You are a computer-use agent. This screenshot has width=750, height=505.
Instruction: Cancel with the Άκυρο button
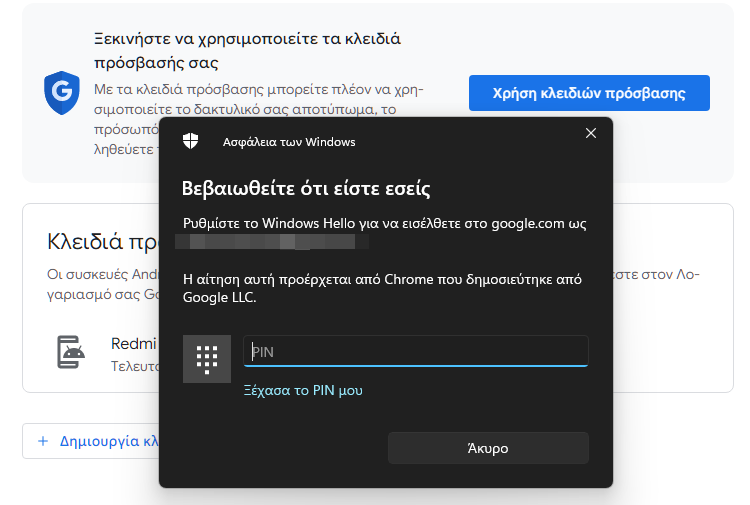tap(488, 448)
